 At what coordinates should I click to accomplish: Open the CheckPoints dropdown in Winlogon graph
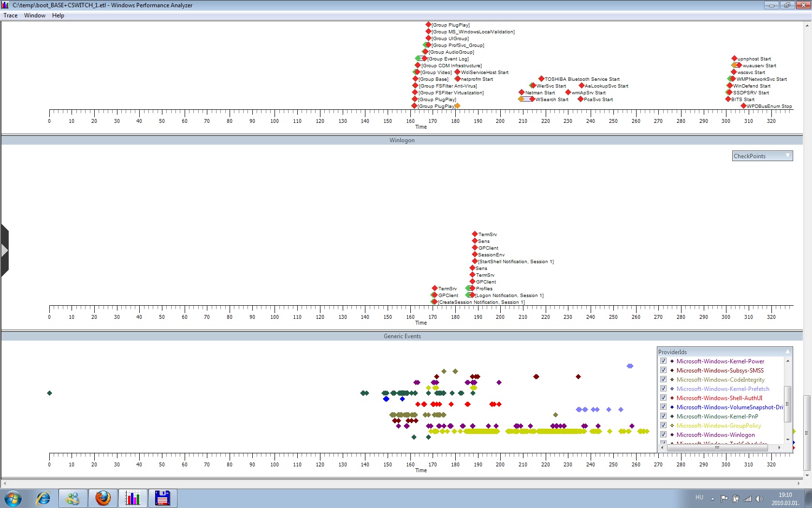(x=762, y=156)
